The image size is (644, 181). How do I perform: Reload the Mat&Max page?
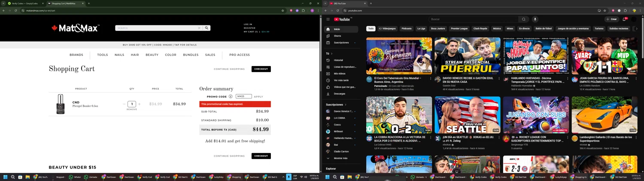(16, 10)
